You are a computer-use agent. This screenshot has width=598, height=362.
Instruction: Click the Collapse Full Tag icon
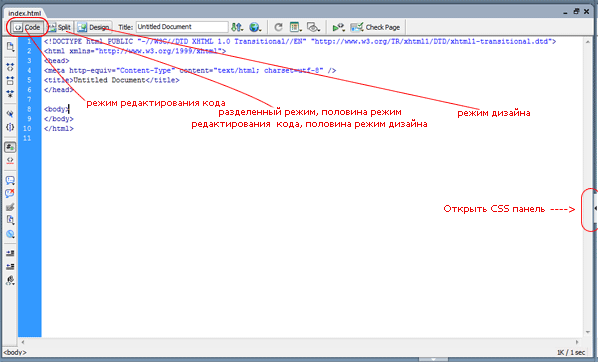point(10,68)
